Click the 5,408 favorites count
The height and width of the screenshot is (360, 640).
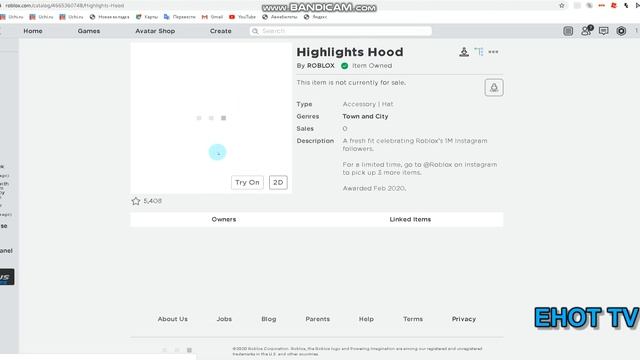point(153,201)
